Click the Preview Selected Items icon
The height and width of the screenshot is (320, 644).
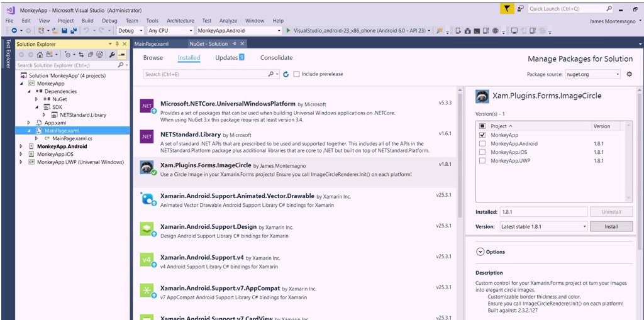click(x=121, y=55)
